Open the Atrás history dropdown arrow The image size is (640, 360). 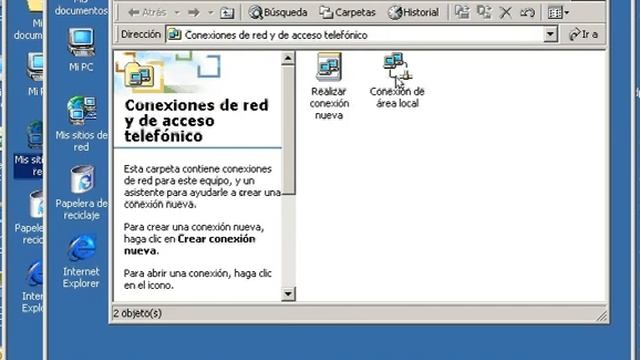177,13
